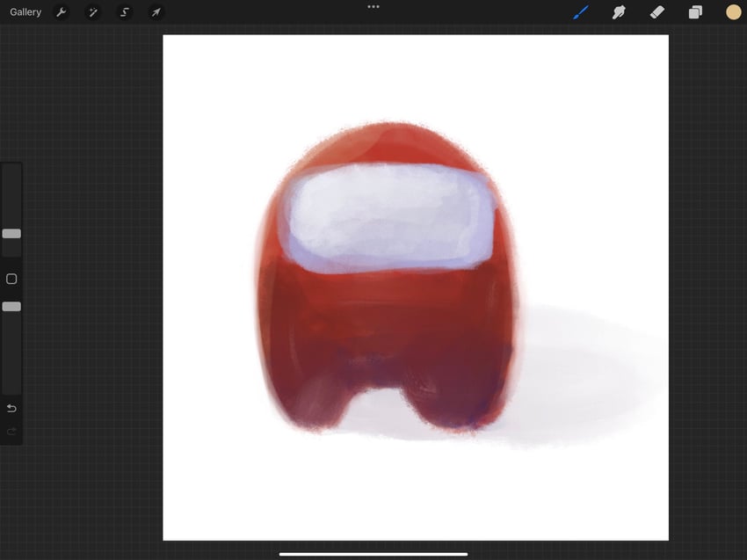747x560 pixels.
Task: Open the Gallery view
Action: (x=25, y=12)
